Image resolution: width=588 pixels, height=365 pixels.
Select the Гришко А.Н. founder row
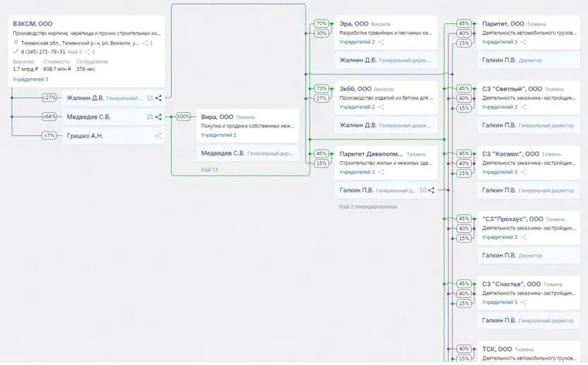tap(85, 136)
